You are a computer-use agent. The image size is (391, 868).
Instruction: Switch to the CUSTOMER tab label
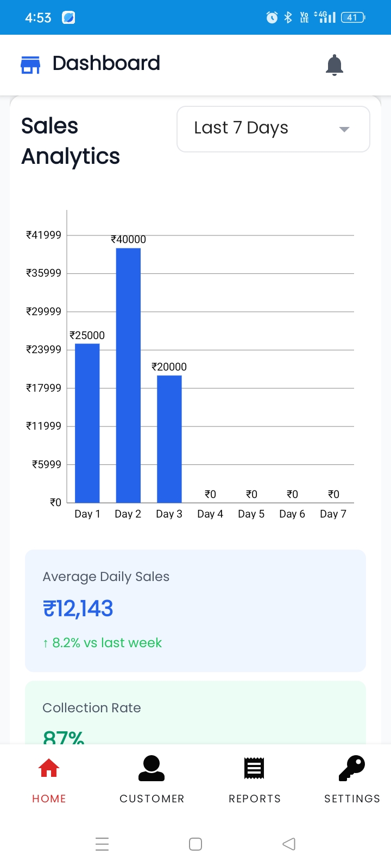coord(152,799)
